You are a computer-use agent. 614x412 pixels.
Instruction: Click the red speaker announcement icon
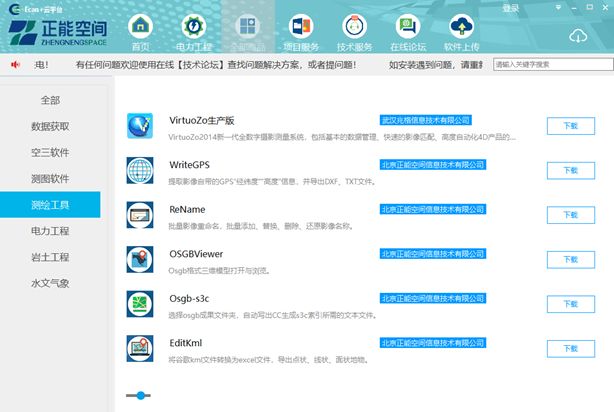(x=15, y=65)
